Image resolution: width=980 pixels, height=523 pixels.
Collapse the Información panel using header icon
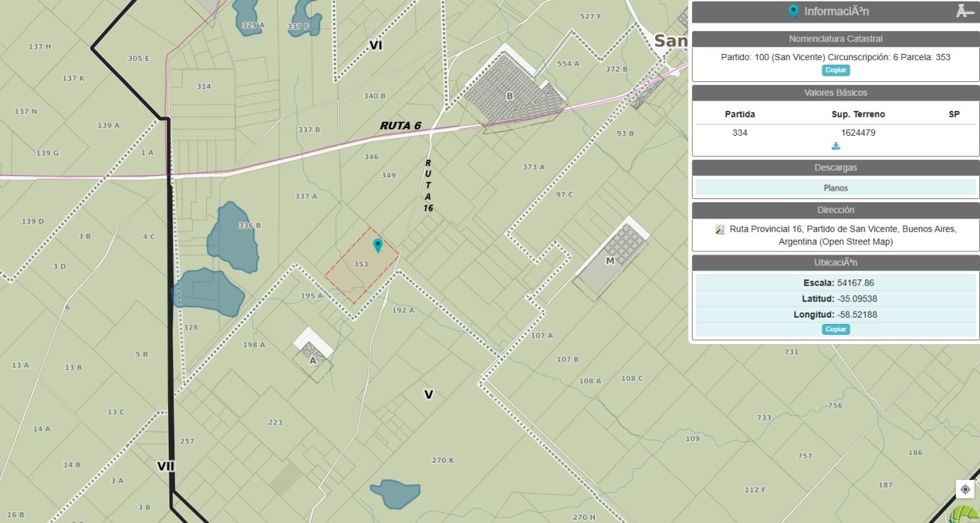coord(964,11)
